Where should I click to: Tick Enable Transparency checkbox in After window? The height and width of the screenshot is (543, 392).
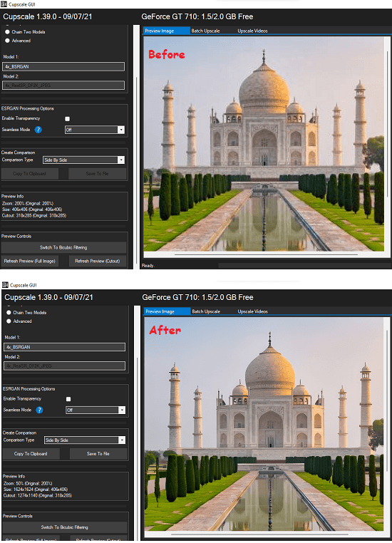pyautogui.click(x=68, y=399)
